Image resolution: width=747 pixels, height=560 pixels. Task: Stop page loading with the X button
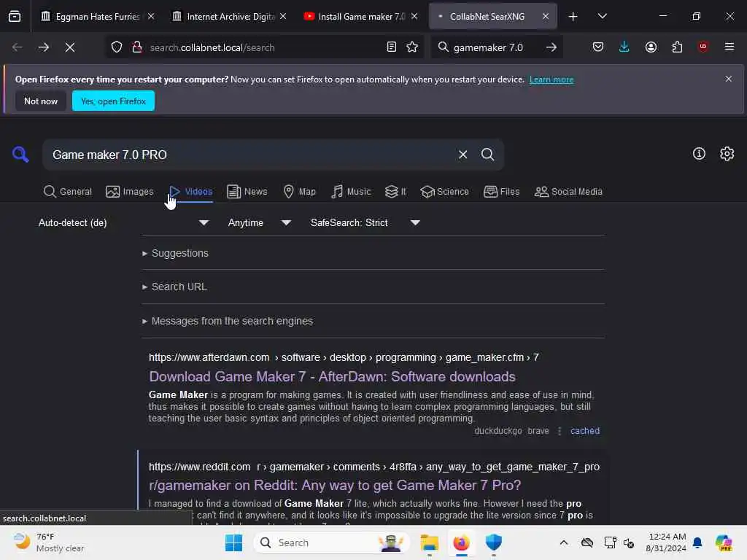[x=70, y=47]
